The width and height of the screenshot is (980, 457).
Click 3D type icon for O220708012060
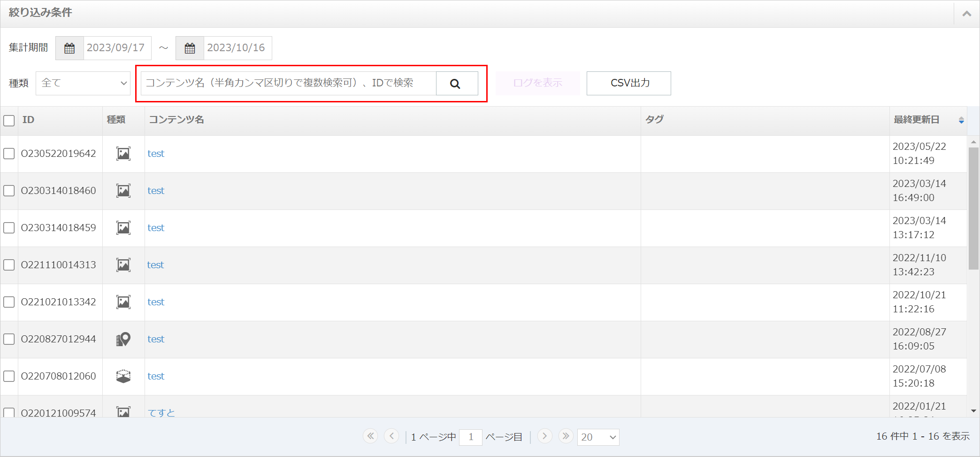pyautogui.click(x=123, y=376)
